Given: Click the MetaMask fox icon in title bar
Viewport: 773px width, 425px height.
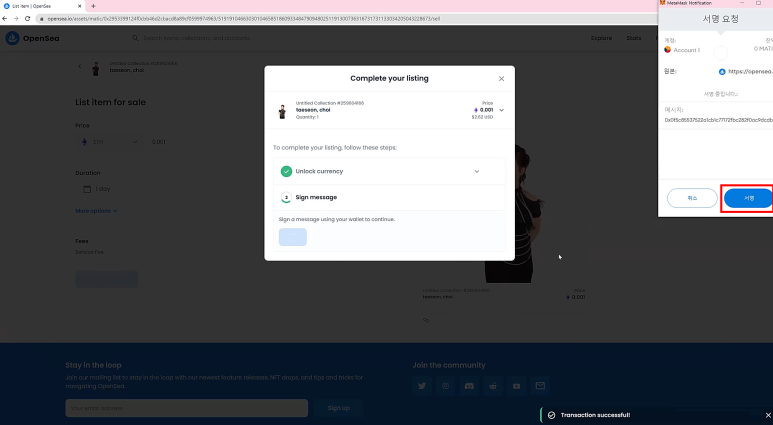Looking at the screenshot, I should pos(663,3).
